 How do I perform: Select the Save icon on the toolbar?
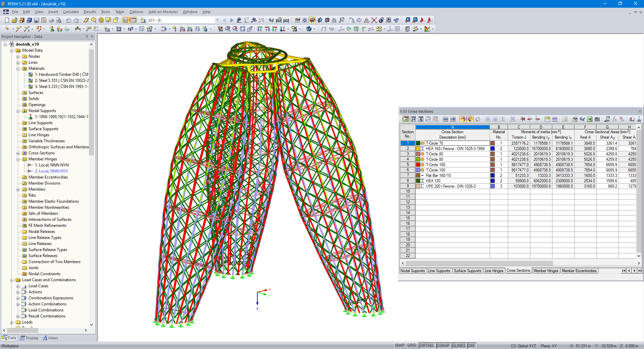point(36,20)
